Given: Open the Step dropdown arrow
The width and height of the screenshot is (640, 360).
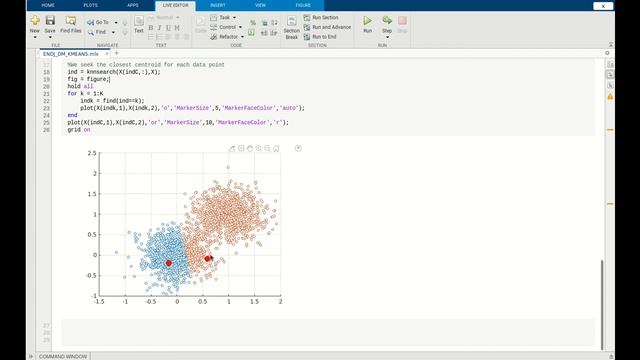Looking at the screenshot, I should pyautogui.click(x=387, y=38).
